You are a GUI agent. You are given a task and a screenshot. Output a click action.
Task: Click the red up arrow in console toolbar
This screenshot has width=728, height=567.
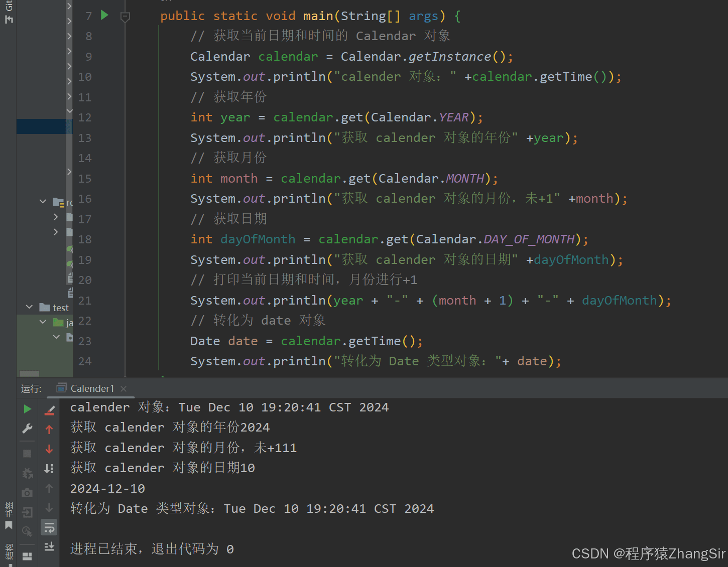[x=49, y=430]
